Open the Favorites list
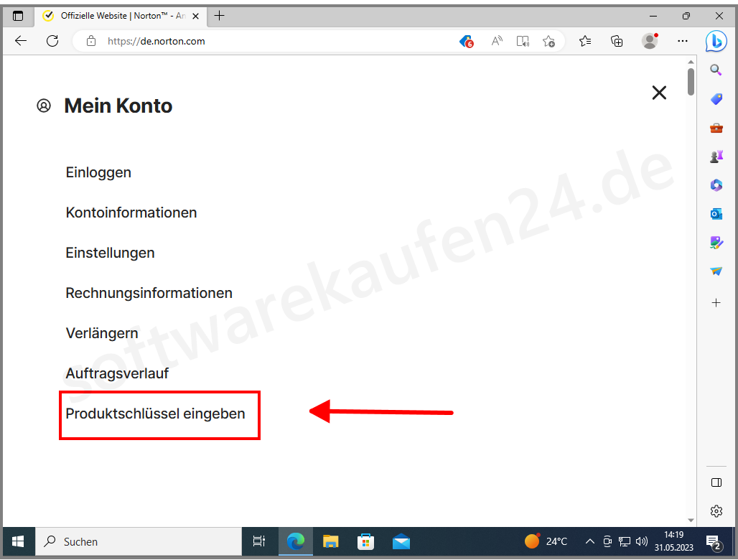 (x=585, y=41)
